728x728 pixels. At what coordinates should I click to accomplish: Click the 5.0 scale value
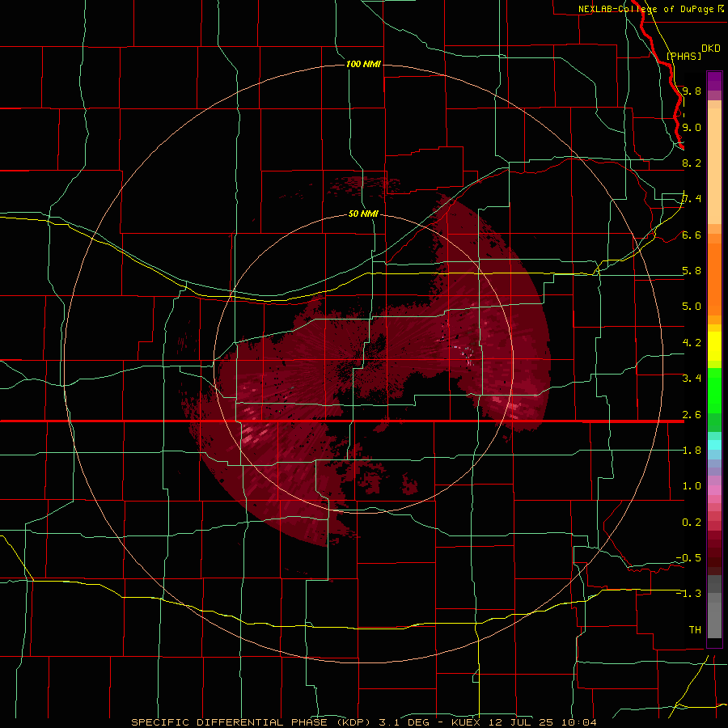coord(692,307)
